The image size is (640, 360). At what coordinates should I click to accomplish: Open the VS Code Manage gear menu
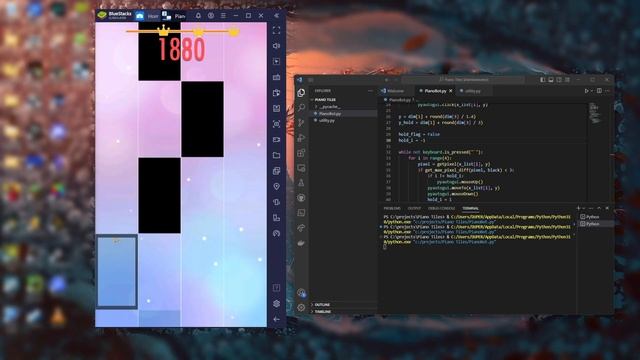click(x=301, y=307)
